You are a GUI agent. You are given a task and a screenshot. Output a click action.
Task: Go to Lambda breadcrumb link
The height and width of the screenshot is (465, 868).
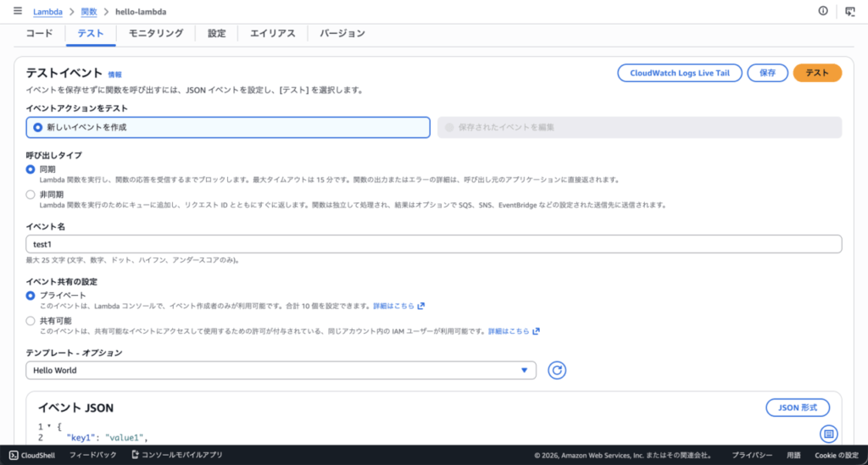pyautogui.click(x=47, y=12)
